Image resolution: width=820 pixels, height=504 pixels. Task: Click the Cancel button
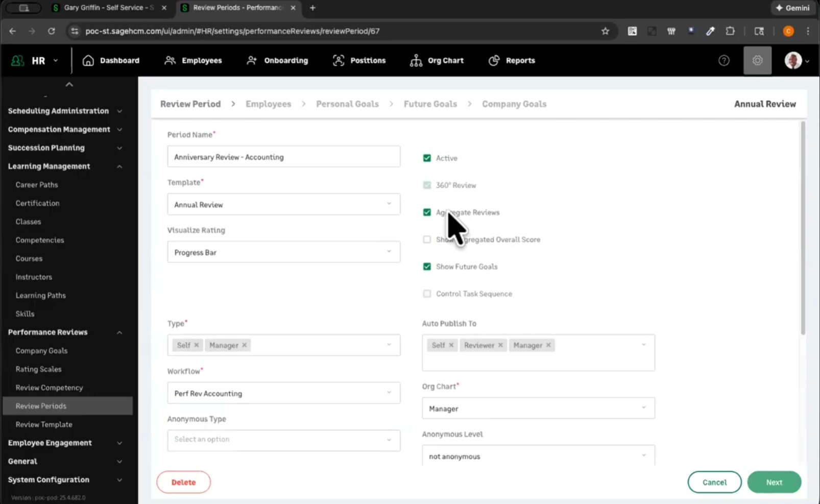coord(714,482)
